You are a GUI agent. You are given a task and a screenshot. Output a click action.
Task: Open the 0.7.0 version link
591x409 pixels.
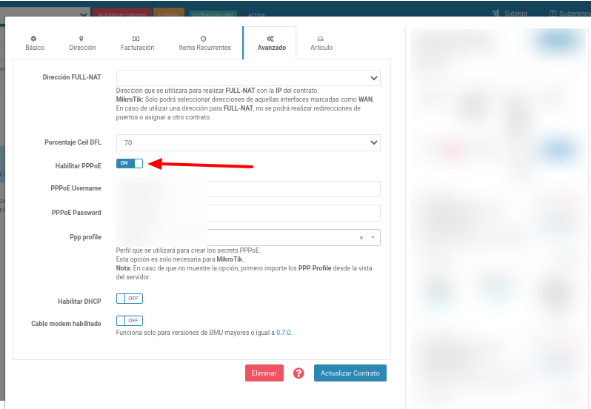[x=283, y=332]
